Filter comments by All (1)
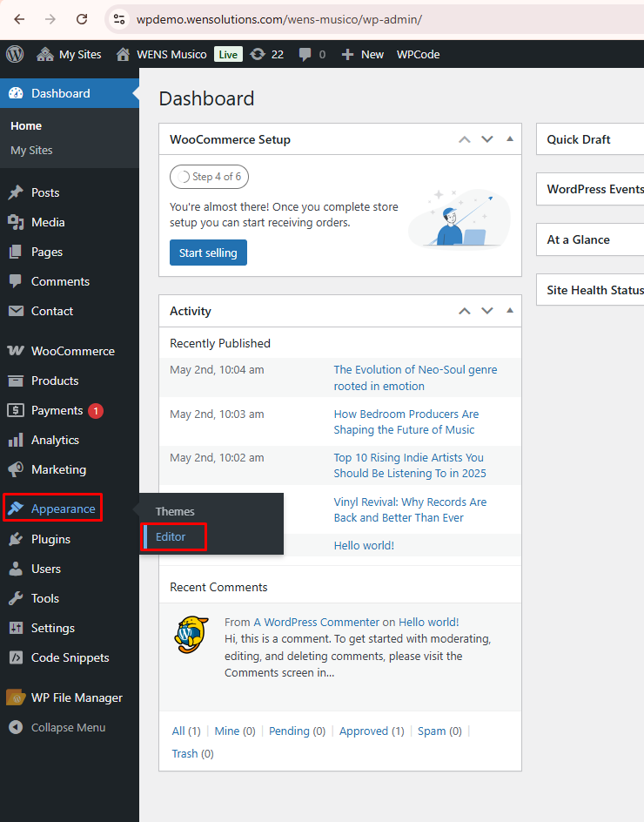Image resolution: width=644 pixels, height=822 pixels. [x=186, y=731]
